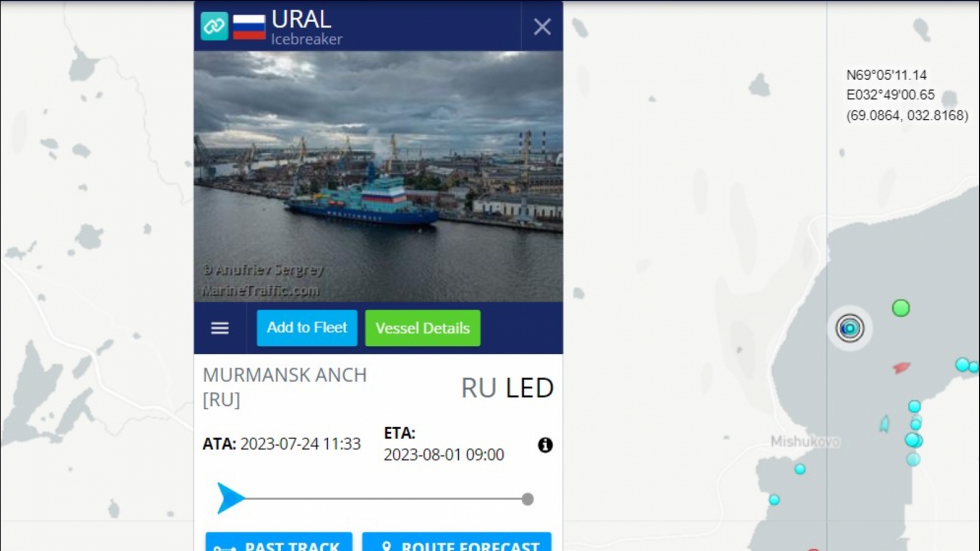
Task: Close the URAL vessel panel
Action: click(542, 26)
